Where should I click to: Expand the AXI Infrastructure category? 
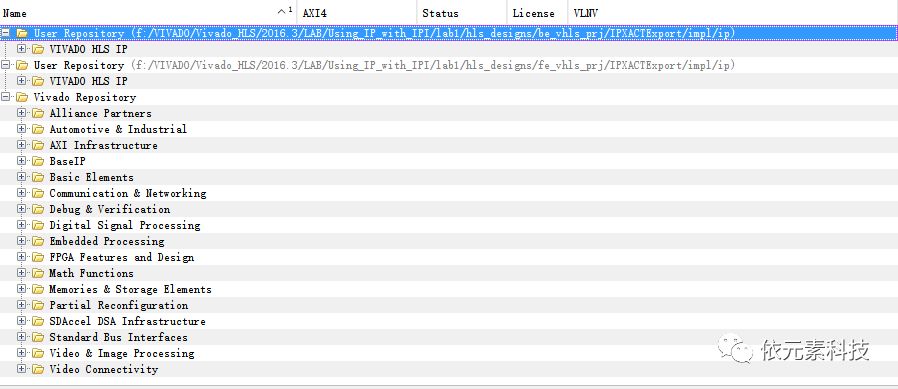coord(22,146)
